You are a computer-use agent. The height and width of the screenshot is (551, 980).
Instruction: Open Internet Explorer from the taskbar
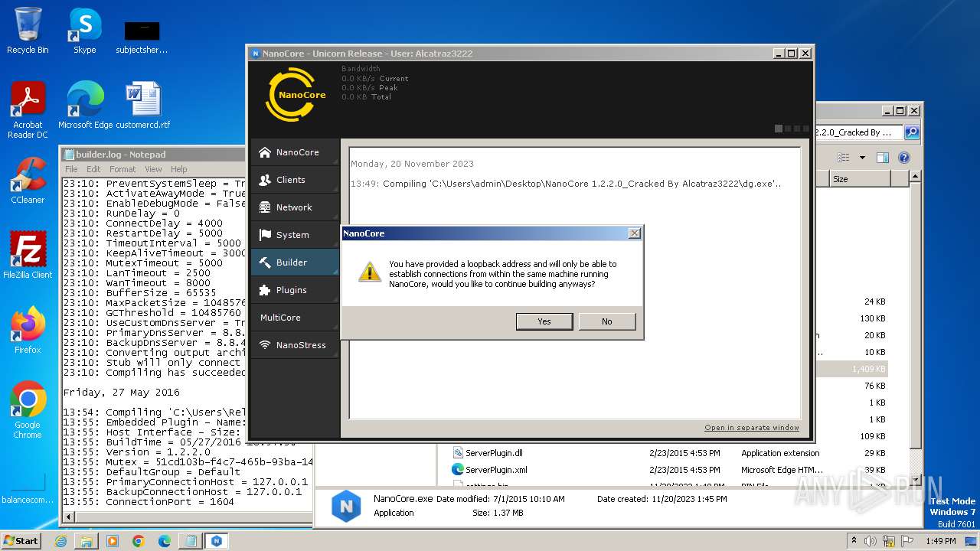coord(60,541)
